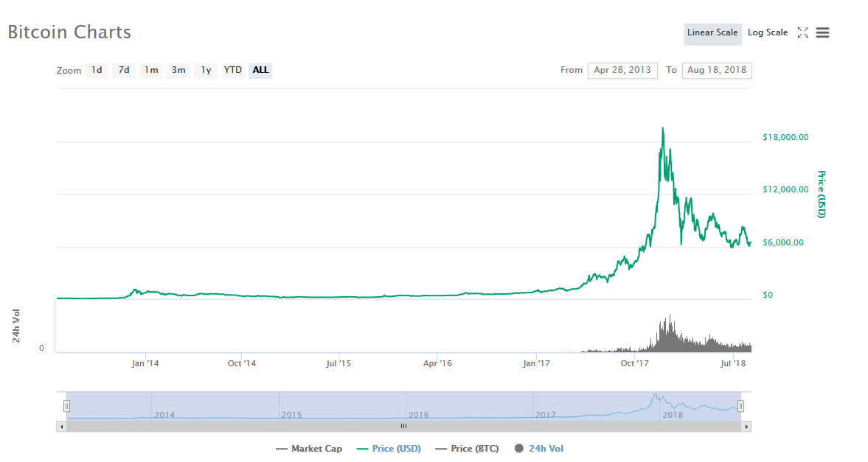
Task: Click the Bitcoin Charts heading
Action: pyautogui.click(x=69, y=32)
